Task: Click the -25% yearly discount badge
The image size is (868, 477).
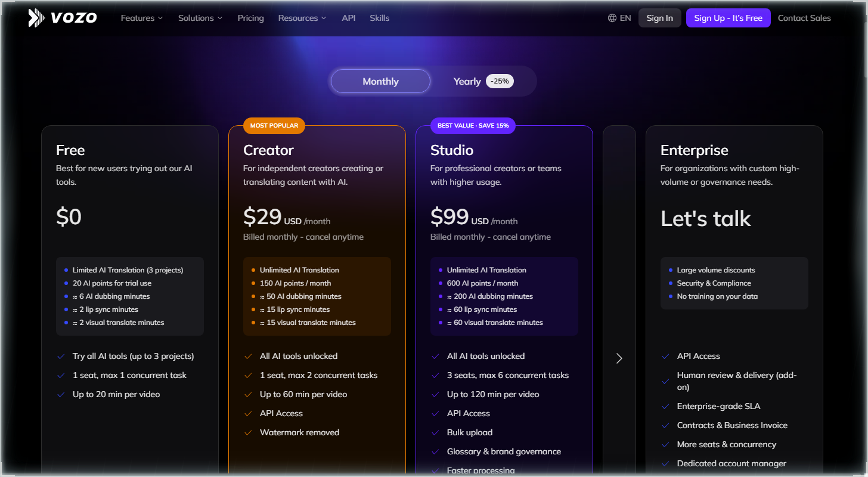Action: (x=500, y=81)
